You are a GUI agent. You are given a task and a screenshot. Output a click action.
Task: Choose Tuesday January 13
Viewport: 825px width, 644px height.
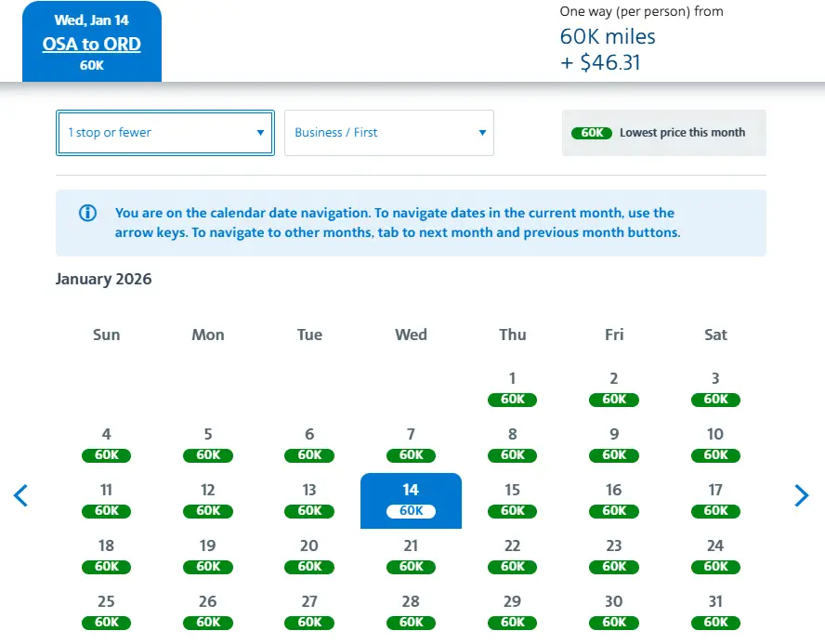(309, 501)
